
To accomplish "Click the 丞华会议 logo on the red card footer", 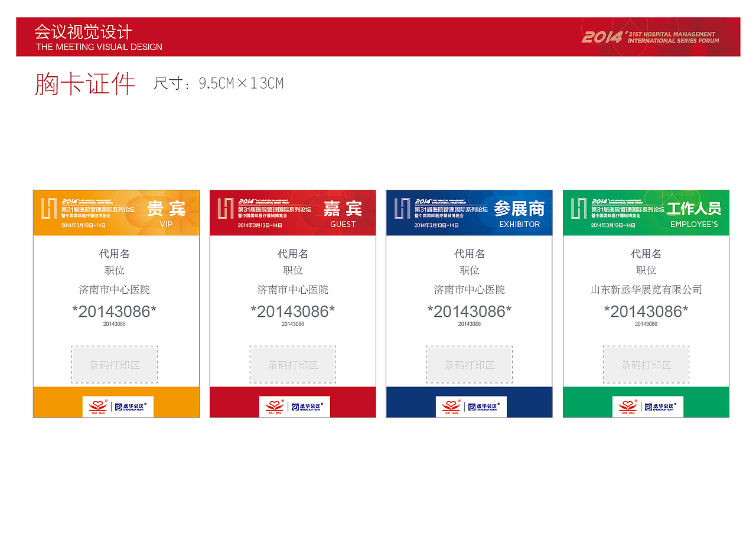I will 307,407.
